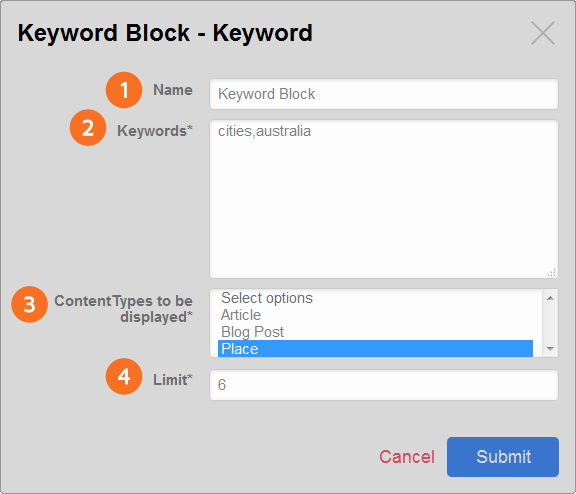
Task: Click the 'Keywords*' field label
Action: pyautogui.click(x=155, y=131)
